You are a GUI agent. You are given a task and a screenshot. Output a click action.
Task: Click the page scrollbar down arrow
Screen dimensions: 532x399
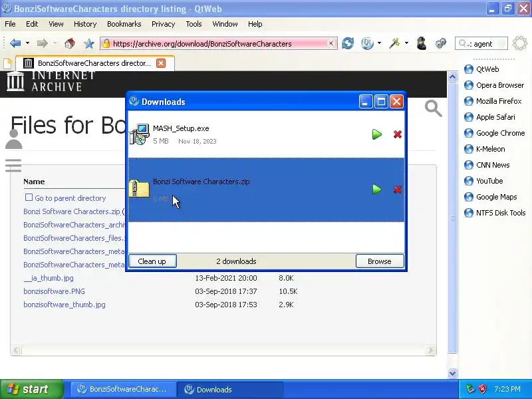pos(452,373)
